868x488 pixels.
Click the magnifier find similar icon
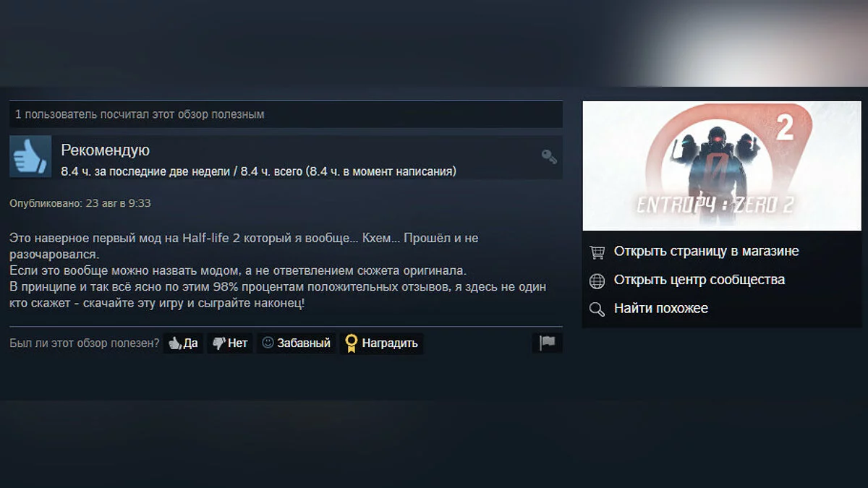(x=597, y=309)
